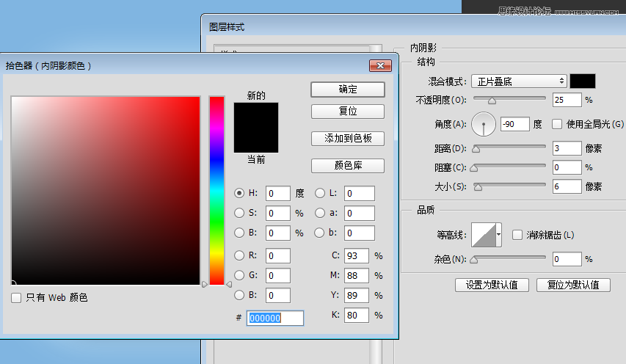Click 添加到色板 button
Viewport: 626px width, 364px height.
(x=348, y=138)
